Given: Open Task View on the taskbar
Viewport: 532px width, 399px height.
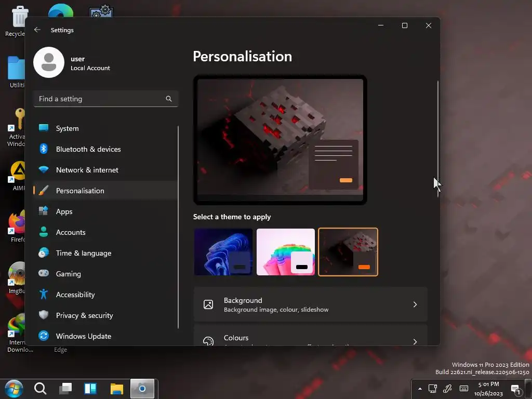Looking at the screenshot, I should click(x=65, y=389).
